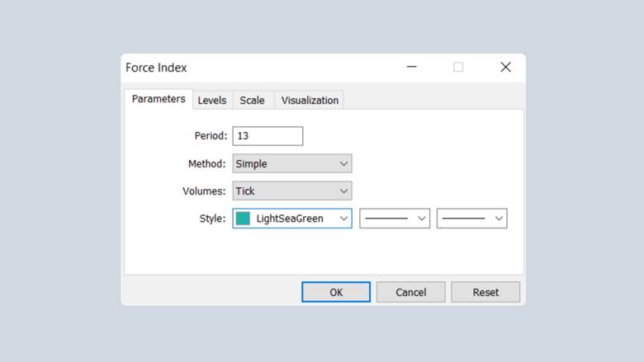Click the line style sample preview
Screen dimensions: 644x362
click(x=386, y=219)
